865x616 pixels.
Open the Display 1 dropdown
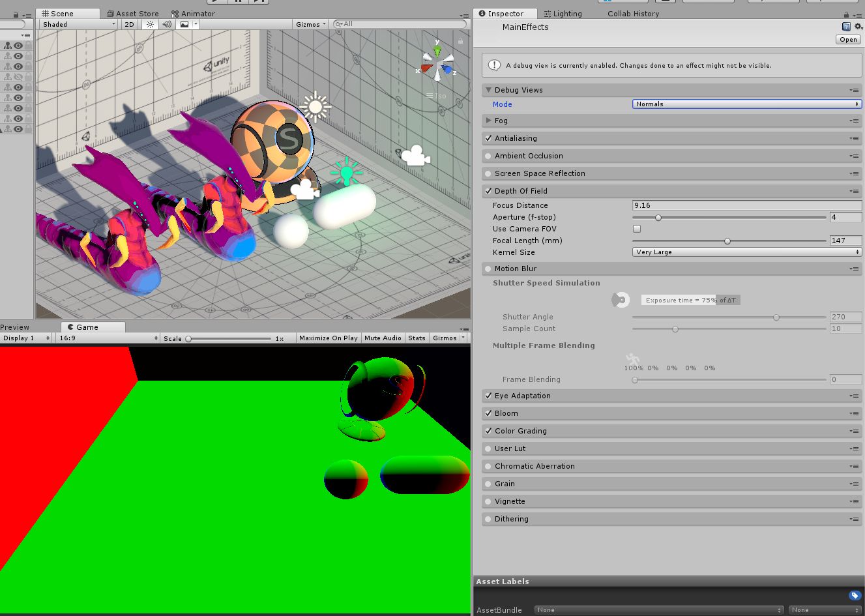[25, 338]
